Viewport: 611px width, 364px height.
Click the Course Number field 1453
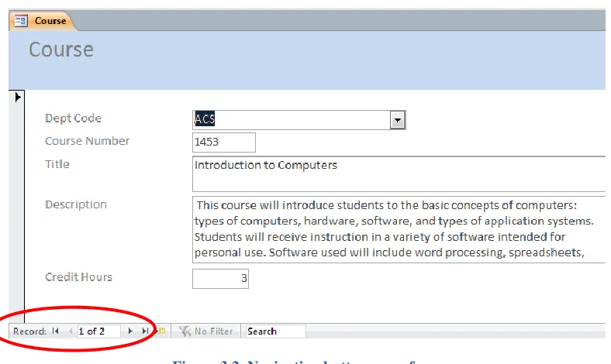pyautogui.click(x=224, y=142)
